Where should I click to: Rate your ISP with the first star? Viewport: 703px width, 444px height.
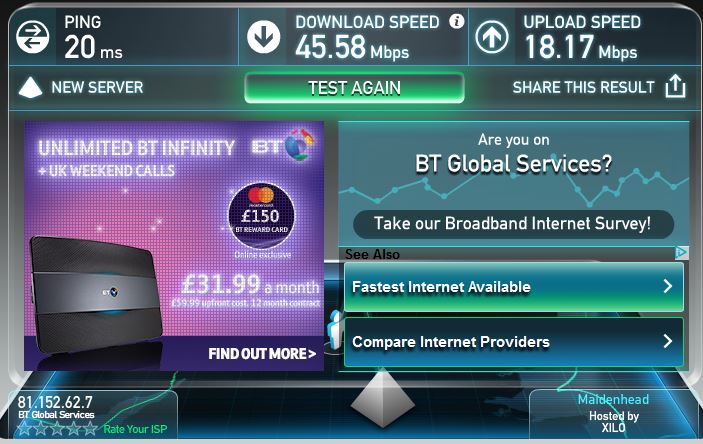pyautogui.click(x=25, y=429)
